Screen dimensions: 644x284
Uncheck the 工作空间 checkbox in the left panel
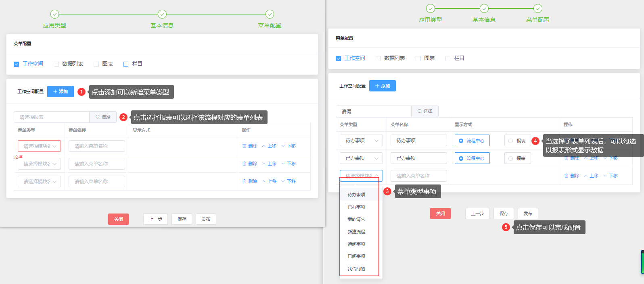17,64
